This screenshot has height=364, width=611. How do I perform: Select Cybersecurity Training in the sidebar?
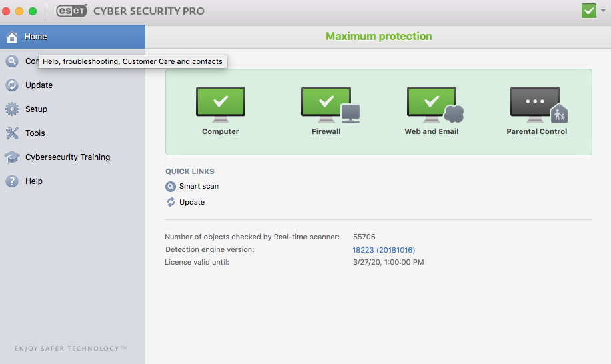[67, 157]
